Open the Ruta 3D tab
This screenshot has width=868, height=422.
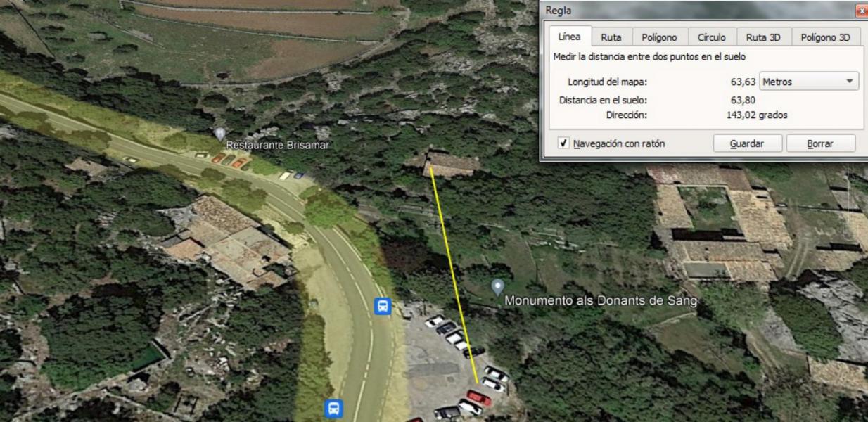point(763,38)
